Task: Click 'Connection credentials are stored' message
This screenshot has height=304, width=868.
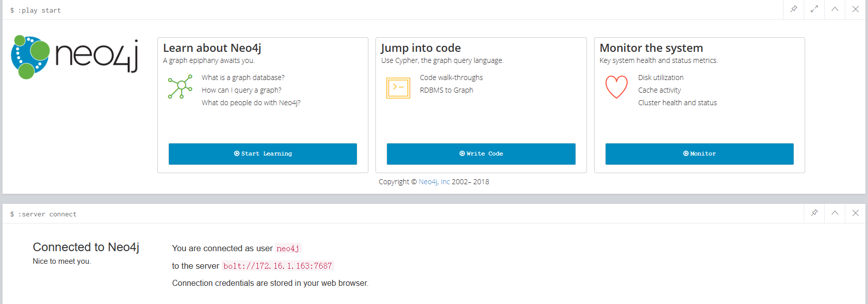Action: click(x=270, y=283)
